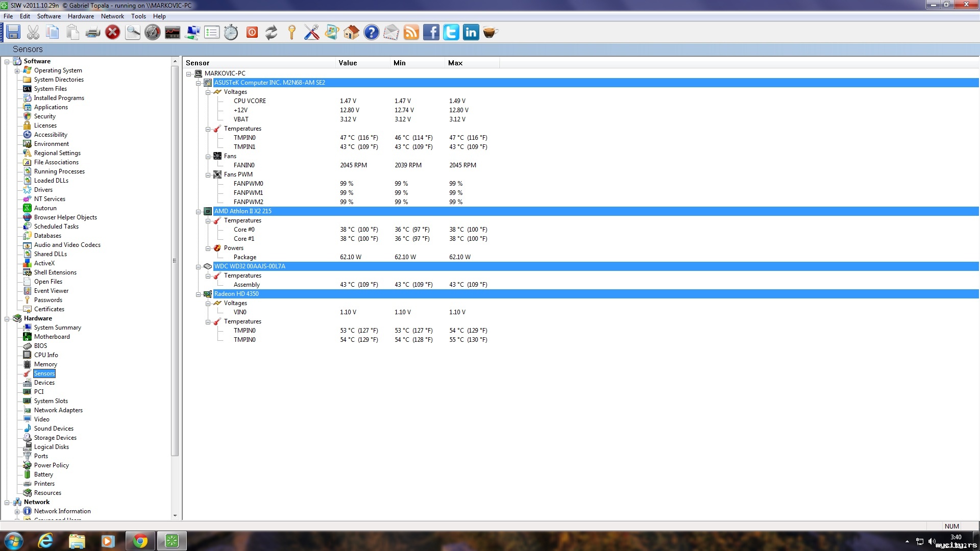Click the stopwatch toolbar icon
Screen dimensions: 980x551
[x=231, y=33]
